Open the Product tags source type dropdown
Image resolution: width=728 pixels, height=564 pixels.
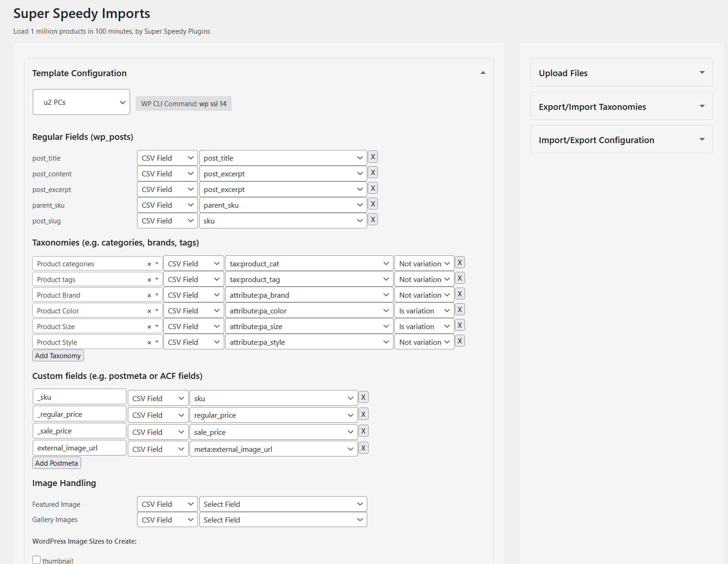coord(194,279)
